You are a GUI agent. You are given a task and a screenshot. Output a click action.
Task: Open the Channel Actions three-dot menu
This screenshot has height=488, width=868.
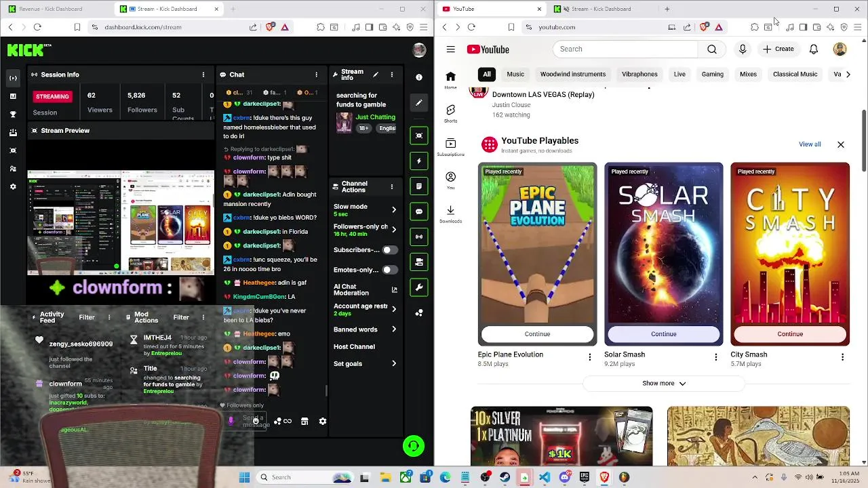(391, 186)
